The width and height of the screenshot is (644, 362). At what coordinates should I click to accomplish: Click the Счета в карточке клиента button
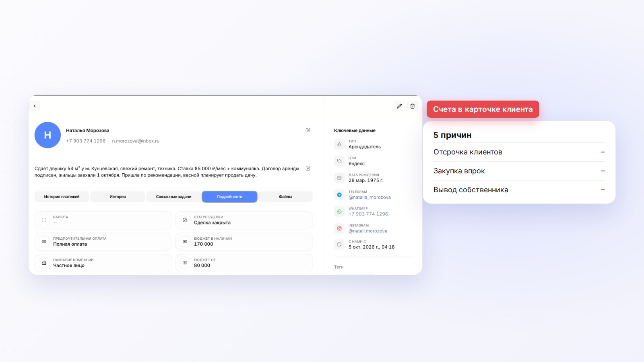coord(483,109)
